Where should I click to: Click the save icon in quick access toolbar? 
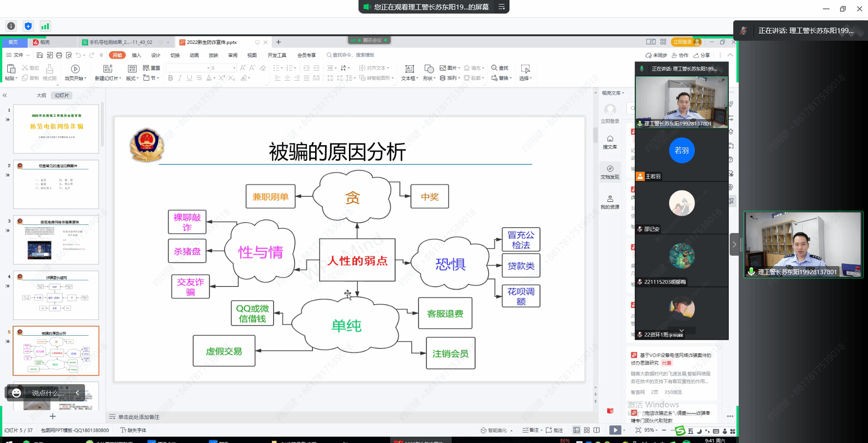pyautogui.click(x=40, y=55)
